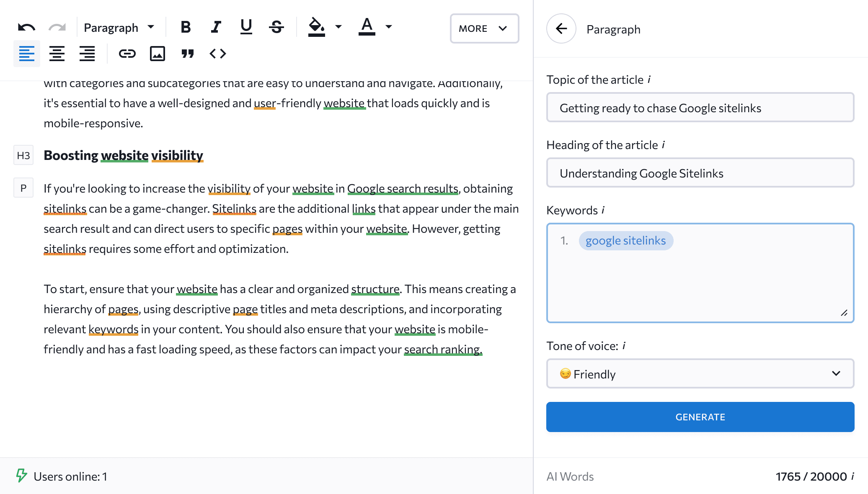Open the highlight color fill icon

tap(316, 26)
